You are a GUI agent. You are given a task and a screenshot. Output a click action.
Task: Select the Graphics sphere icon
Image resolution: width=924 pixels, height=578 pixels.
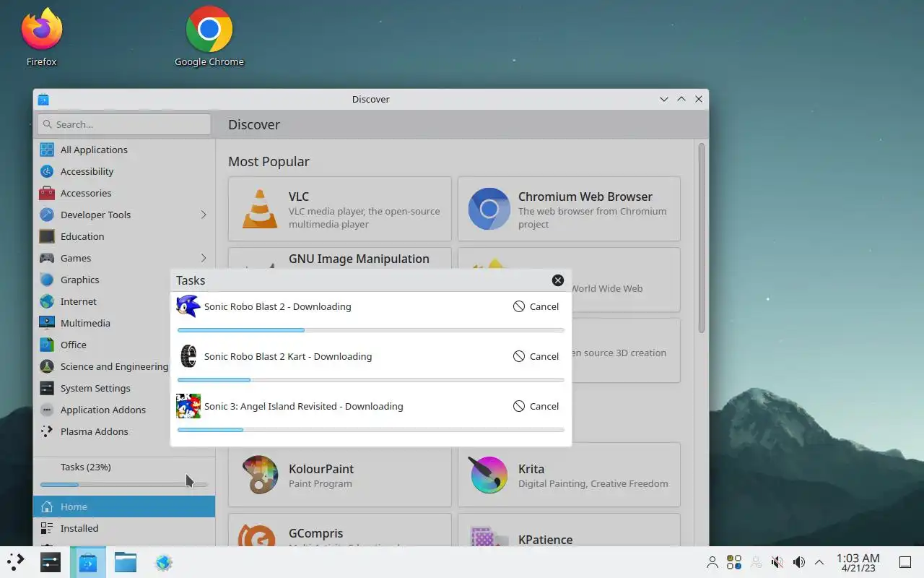pos(47,280)
